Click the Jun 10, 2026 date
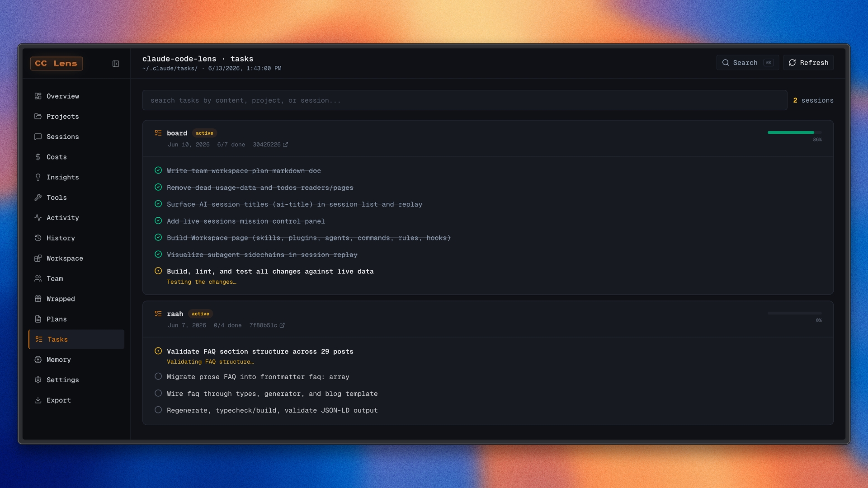This screenshot has width=868, height=488. pyautogui.click(x=189, y=145)
